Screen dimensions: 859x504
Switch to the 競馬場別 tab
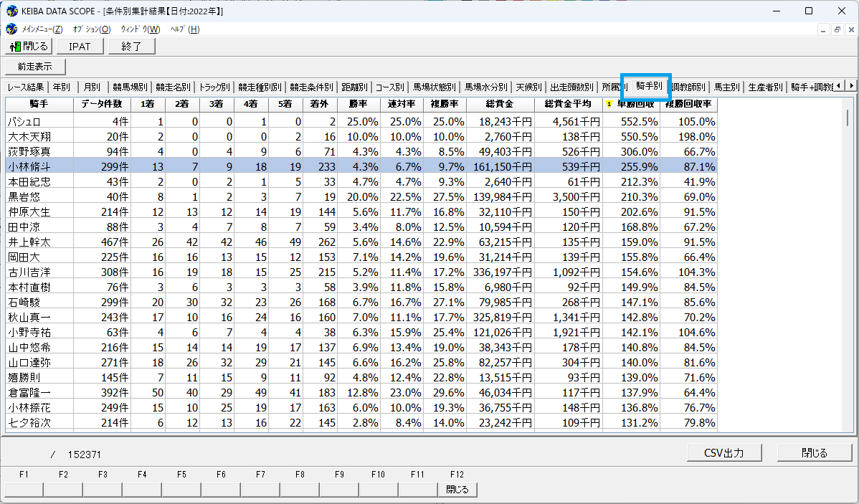point(130,87)
